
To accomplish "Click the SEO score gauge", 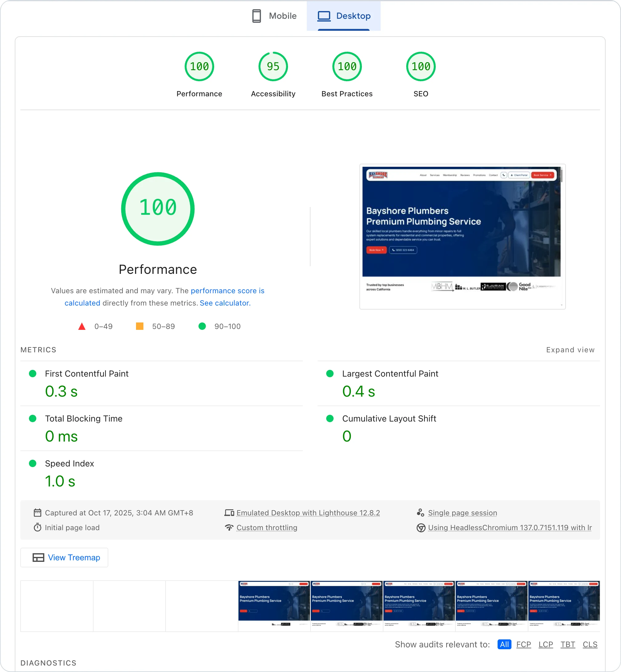I will point(421,66).
